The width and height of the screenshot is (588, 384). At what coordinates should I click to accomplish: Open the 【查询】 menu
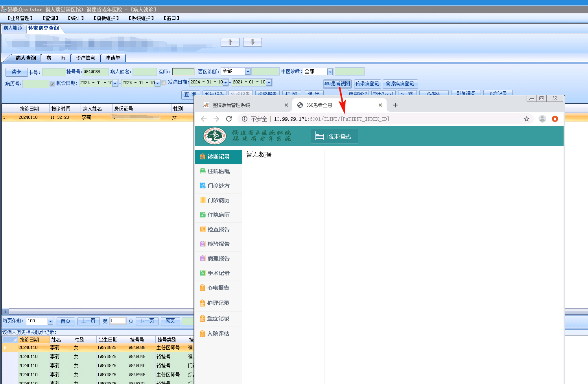(50, 18)
